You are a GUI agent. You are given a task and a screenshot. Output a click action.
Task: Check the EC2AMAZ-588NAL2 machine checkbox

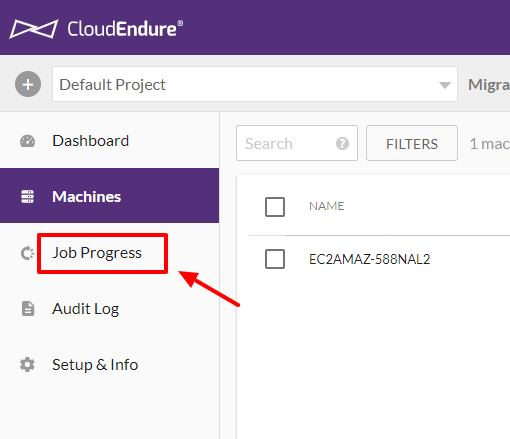(275, 259)
